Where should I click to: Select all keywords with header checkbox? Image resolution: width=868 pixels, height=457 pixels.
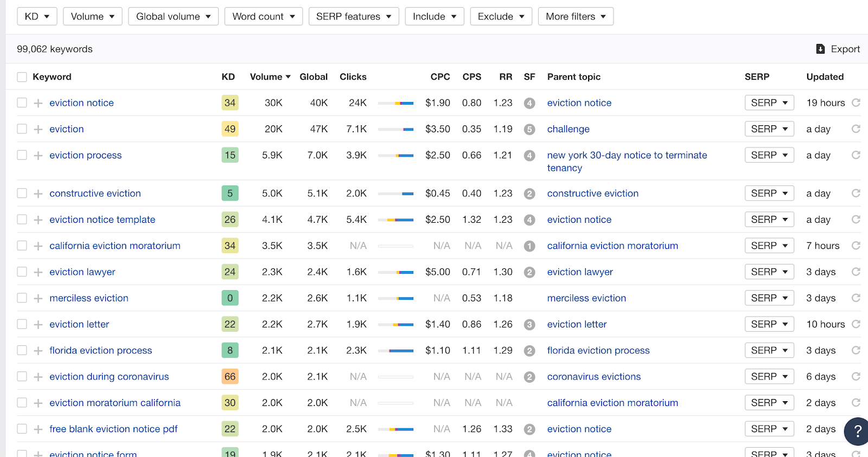coord(22,77)
